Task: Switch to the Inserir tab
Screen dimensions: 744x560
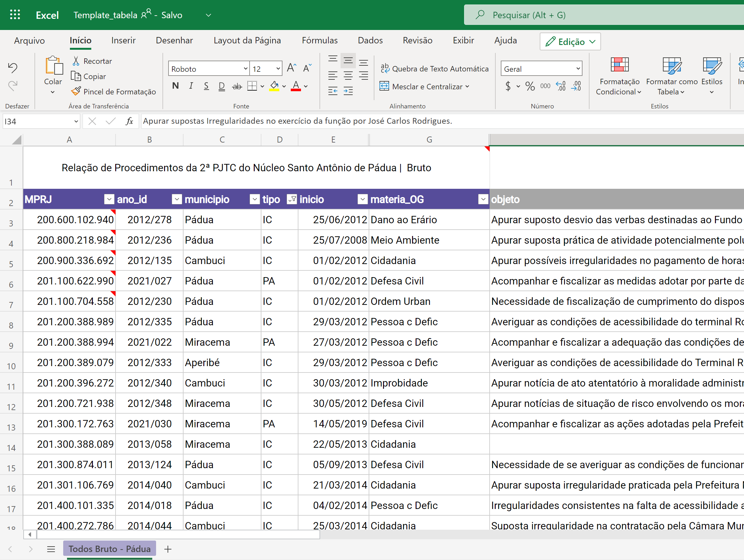Action: [124, 40]
